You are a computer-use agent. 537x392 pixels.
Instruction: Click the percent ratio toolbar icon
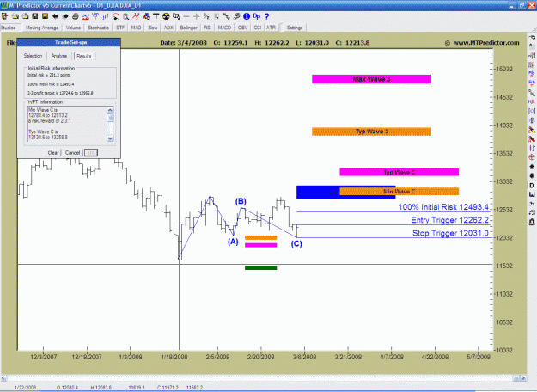(206, 16)
